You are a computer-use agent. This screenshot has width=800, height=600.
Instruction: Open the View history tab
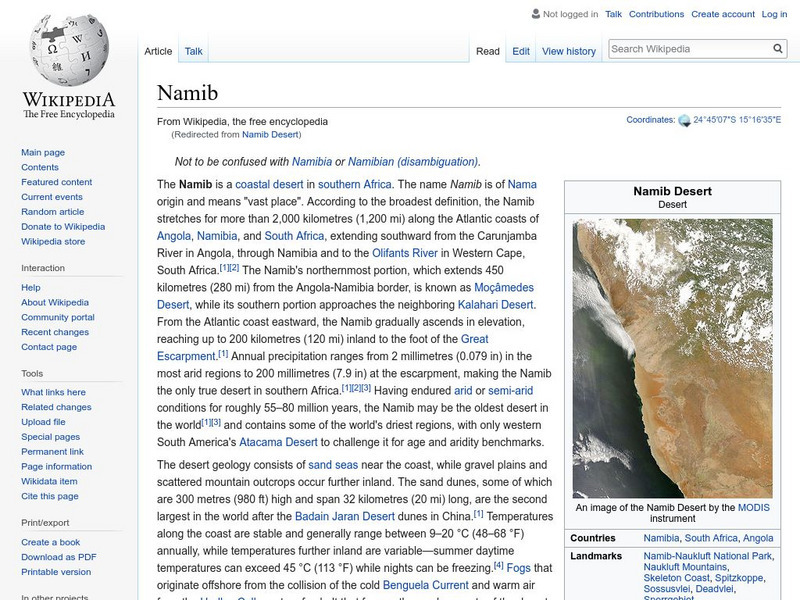(569, 51)
